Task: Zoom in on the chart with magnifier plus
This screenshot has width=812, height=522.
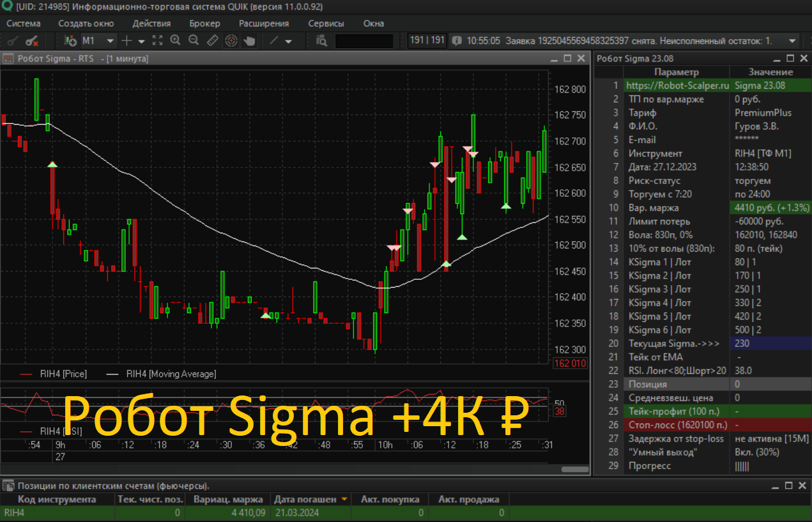Action: 176,40
